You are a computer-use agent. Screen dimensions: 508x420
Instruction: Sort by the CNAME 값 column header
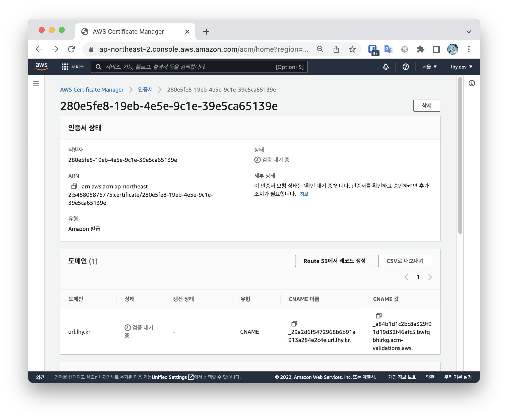tap(386, 299)
